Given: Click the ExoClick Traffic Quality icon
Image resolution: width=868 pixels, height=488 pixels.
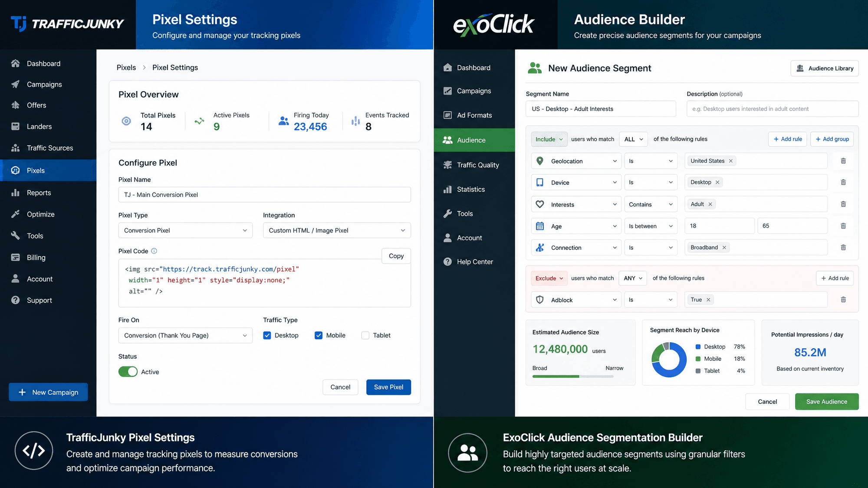Looking at the screenshot, I should click(447, 165).
